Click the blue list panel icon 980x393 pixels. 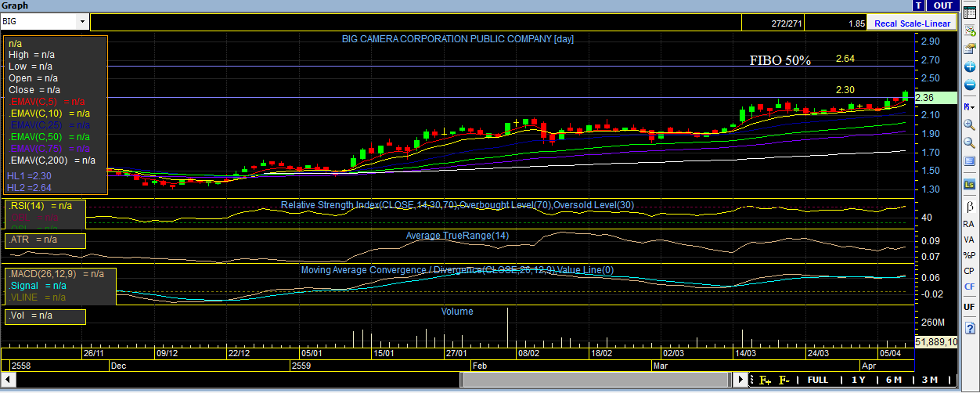(x=969, y=162)
